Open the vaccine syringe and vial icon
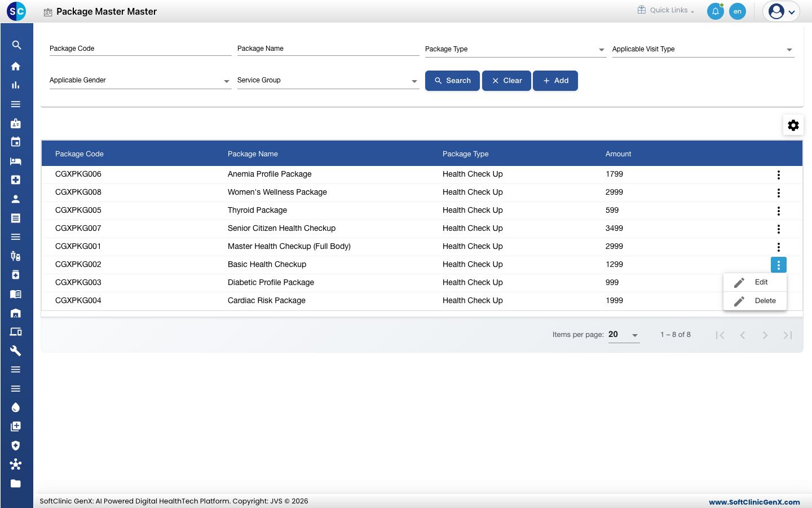 [x=16, y=256]
